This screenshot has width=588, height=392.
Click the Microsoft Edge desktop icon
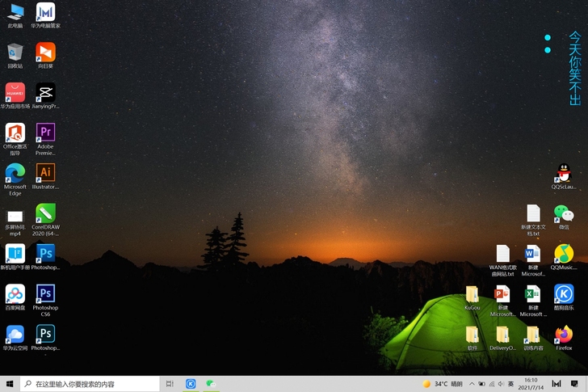(x=15, y=173)
